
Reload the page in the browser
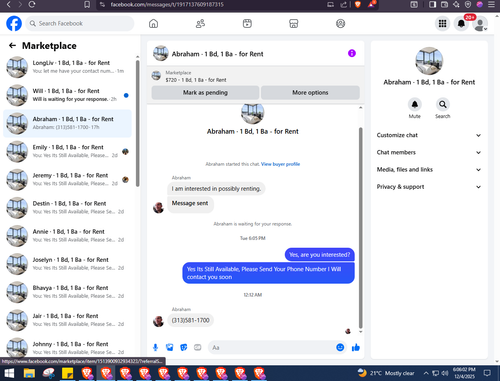(32, 4)
